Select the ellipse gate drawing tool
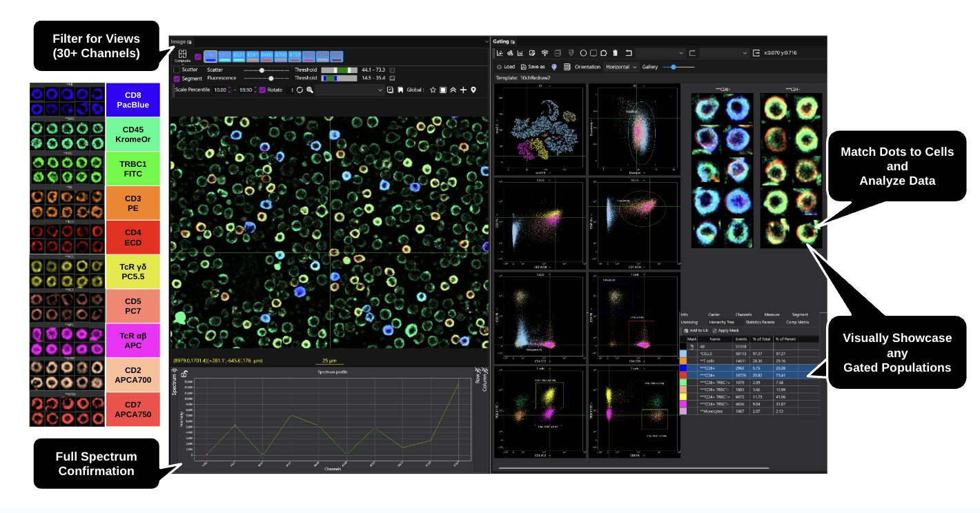This screenshot has width=980, height=513. click(x=584, y=52)
